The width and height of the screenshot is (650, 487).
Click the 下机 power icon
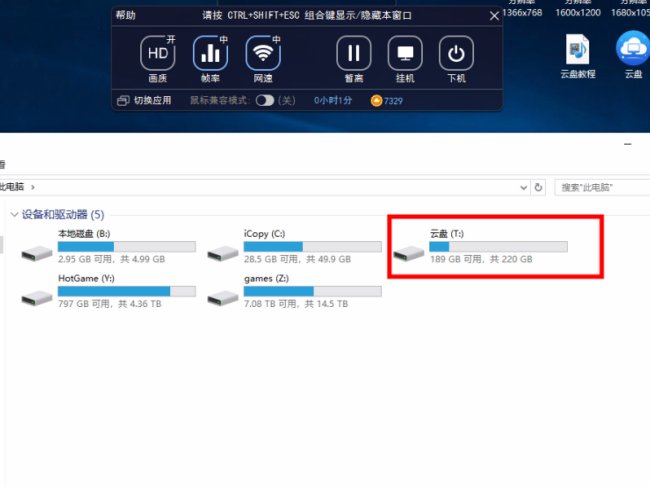tap(457, 54)
